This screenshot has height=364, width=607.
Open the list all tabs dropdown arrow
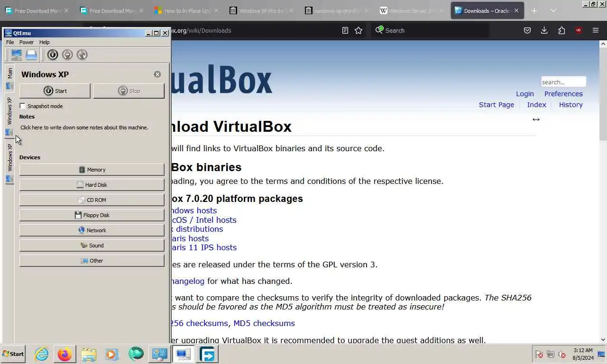click(553, 10)
